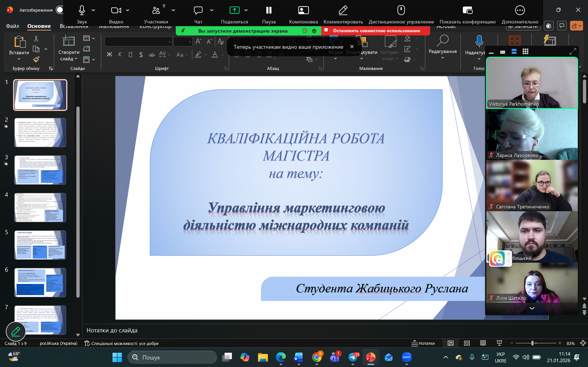Click the Cut scissors icon
Viewport: 588px width, 367px height.
[x=36, y=39]
